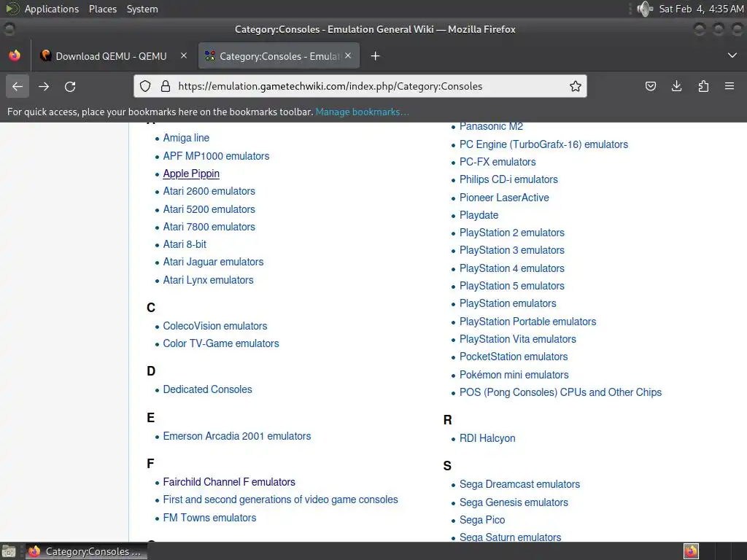
Task: Open the Dedicated Consoles link
Action: 207,389
